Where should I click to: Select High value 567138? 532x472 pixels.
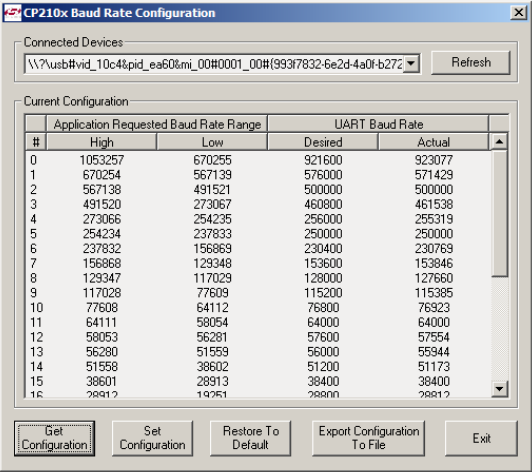pyautogui.click(x=102, y=189)
